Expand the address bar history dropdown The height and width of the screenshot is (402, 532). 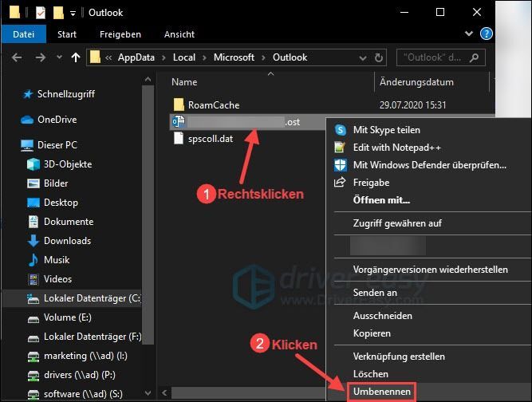362,58
